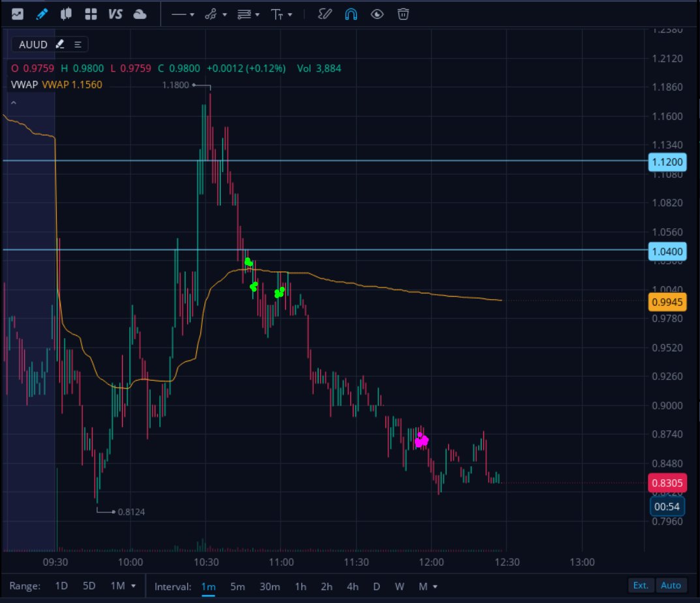Image resolution: width=700 pixels, height=603 pixels.
Task: Click the orange 0.9945 VWAP price tag
Action: 667,302
